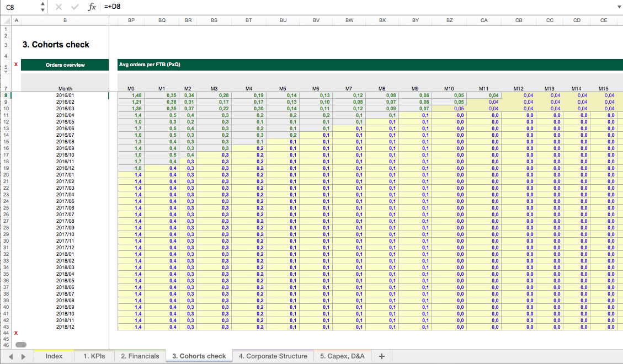This screenshot has width=623, height=364.
Task: Select the 2016/12 month cell
Action: (x=65, y=168)
